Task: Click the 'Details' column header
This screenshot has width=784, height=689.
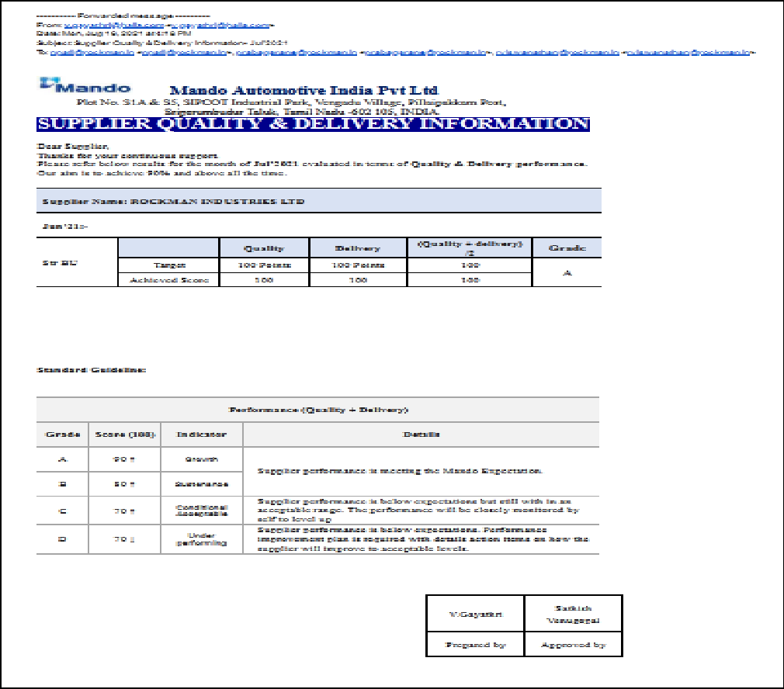Action: pyautogui.click(x=421, y=435)
